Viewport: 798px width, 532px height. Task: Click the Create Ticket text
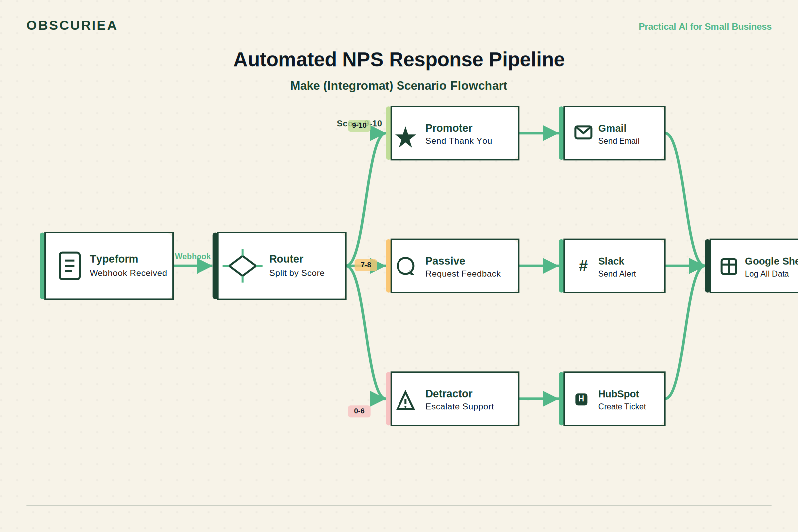click(622, 406)
